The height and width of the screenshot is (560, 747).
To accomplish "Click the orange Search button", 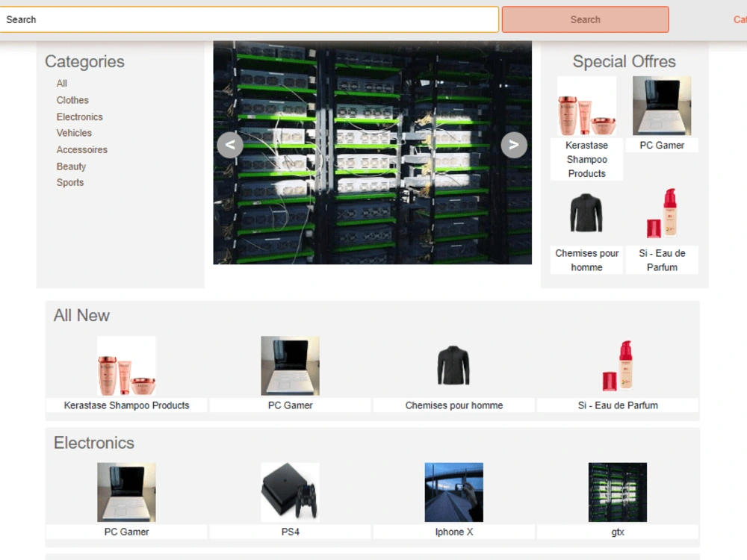I will pos(585,19).
